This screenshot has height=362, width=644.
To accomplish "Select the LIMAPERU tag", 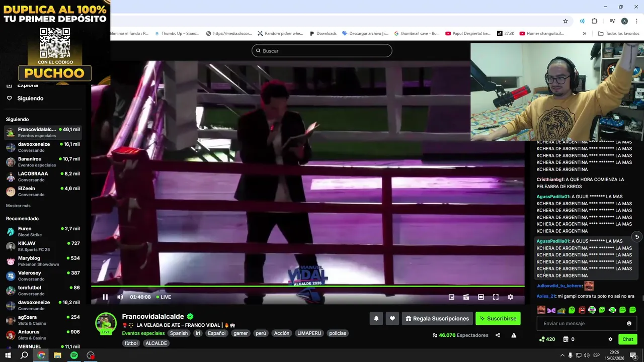I will (309, 333).
